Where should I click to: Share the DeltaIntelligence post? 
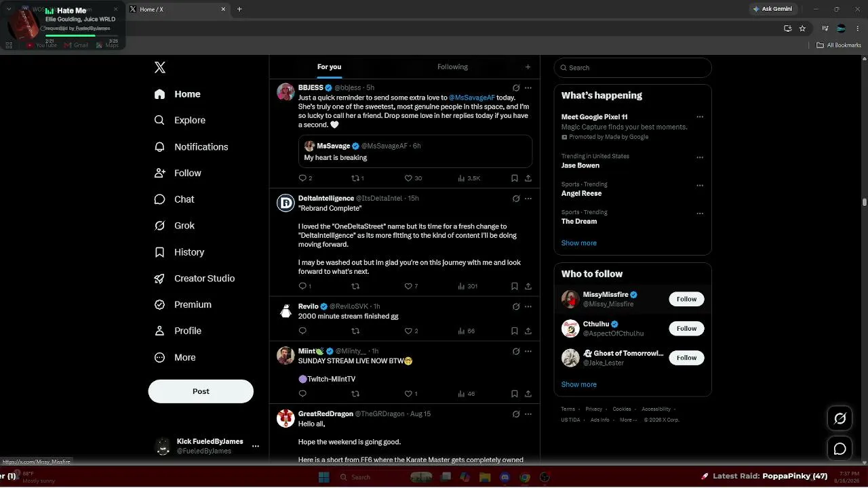[x=528, y=286]
